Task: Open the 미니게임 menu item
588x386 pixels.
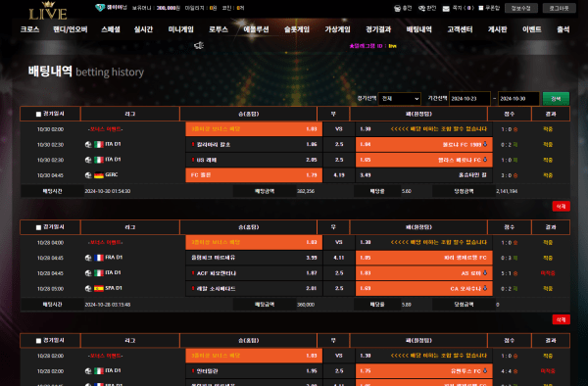Action: (180, 29)
